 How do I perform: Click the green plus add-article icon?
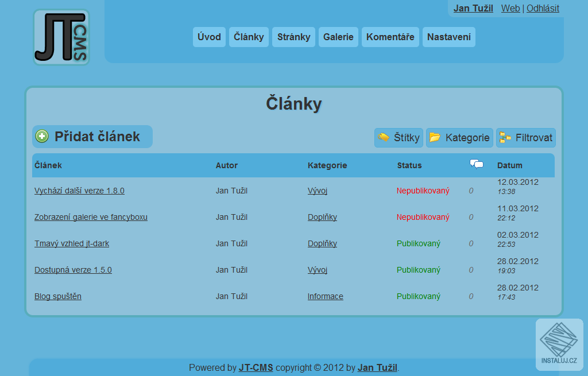click(x=42, y=137)
